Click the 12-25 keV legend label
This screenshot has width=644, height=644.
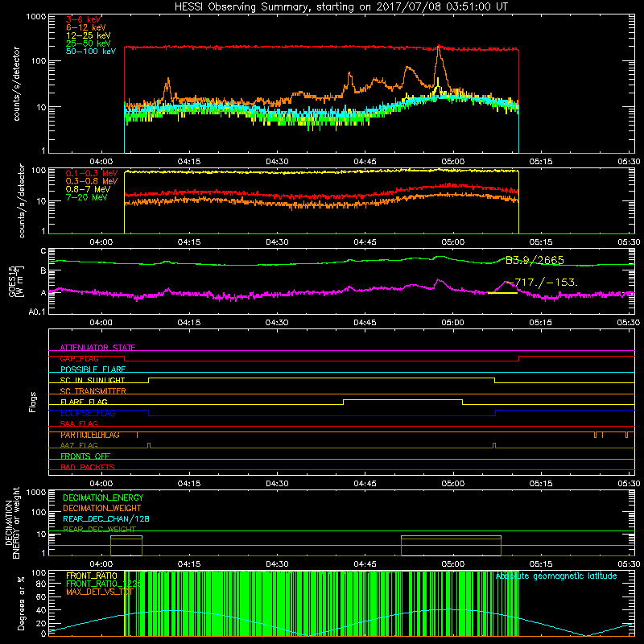point(89,35)
